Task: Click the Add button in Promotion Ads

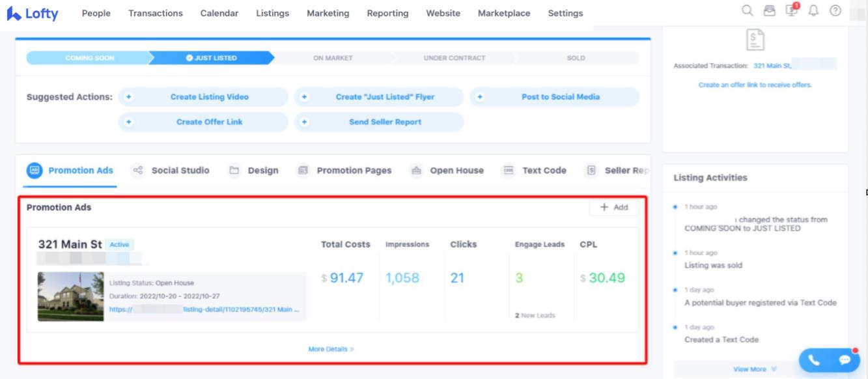Action: click(x=614, y=207)
